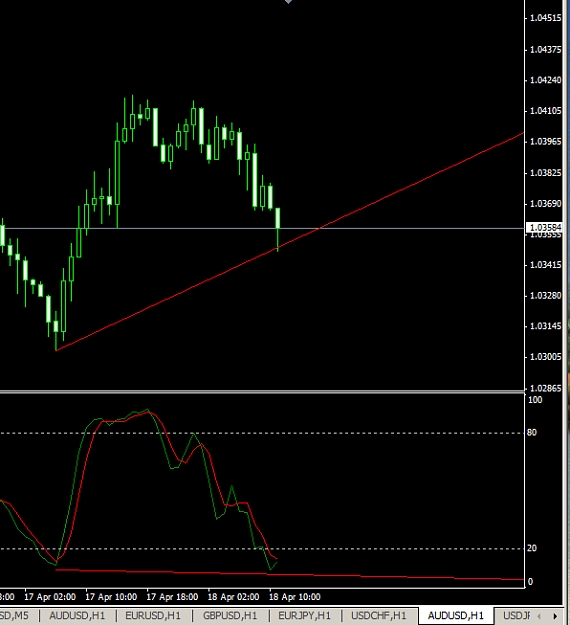Click the 1.04105 price scale label
570x625 pixels.
coord(545,111)
